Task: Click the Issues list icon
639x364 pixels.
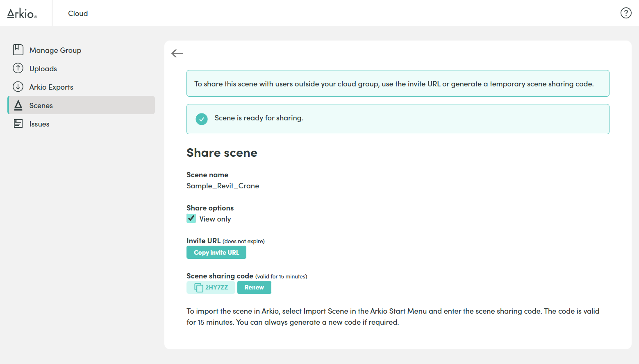Action: click(18, 124)
